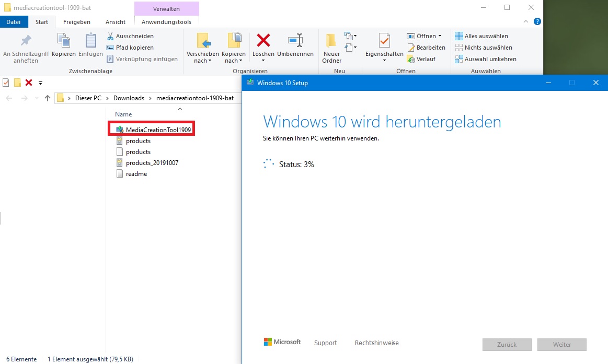Click the red Löschen X icon
Screen dimensions: 608x364
(263, 41)
